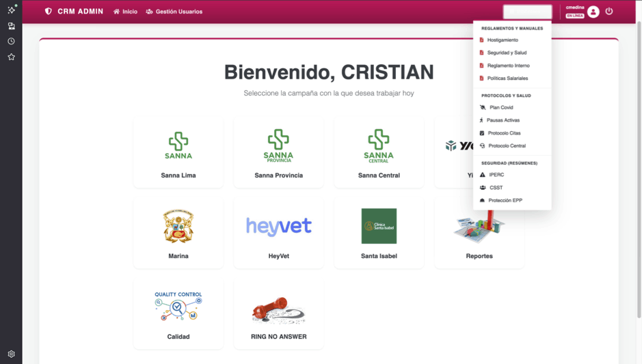Click the Bienvenido, CRISTIAN heading
This screenshot has width=642, height=364.
[329, 72]
